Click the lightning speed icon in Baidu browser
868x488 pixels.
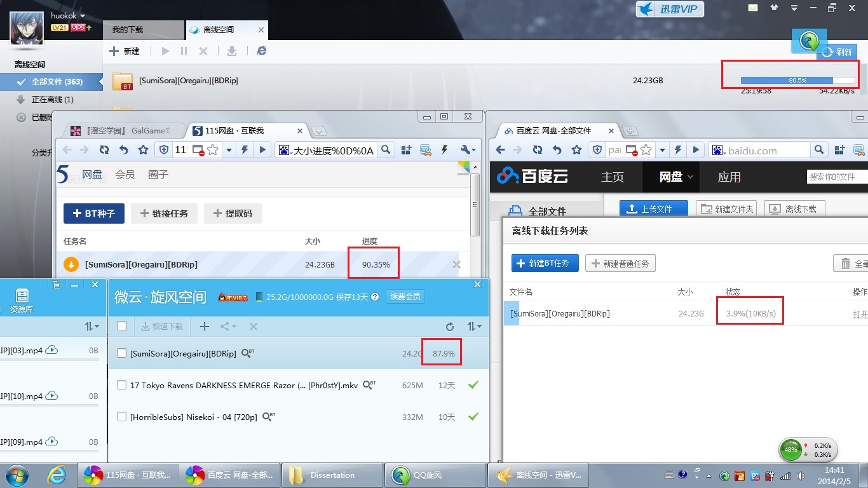coord(678,150)
